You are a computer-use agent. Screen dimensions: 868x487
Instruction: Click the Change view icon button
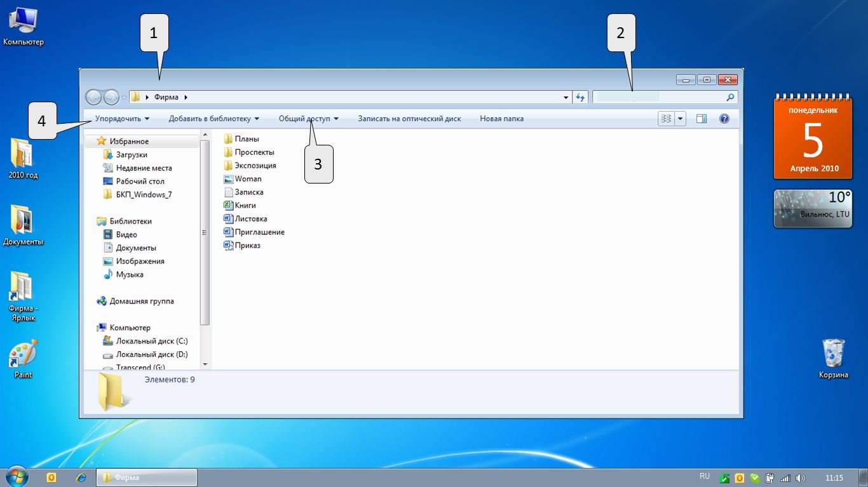pos(666,119)
